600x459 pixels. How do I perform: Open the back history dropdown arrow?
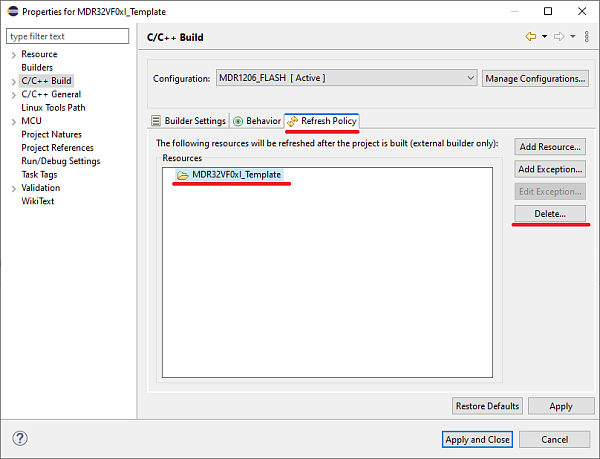(545, 37)
